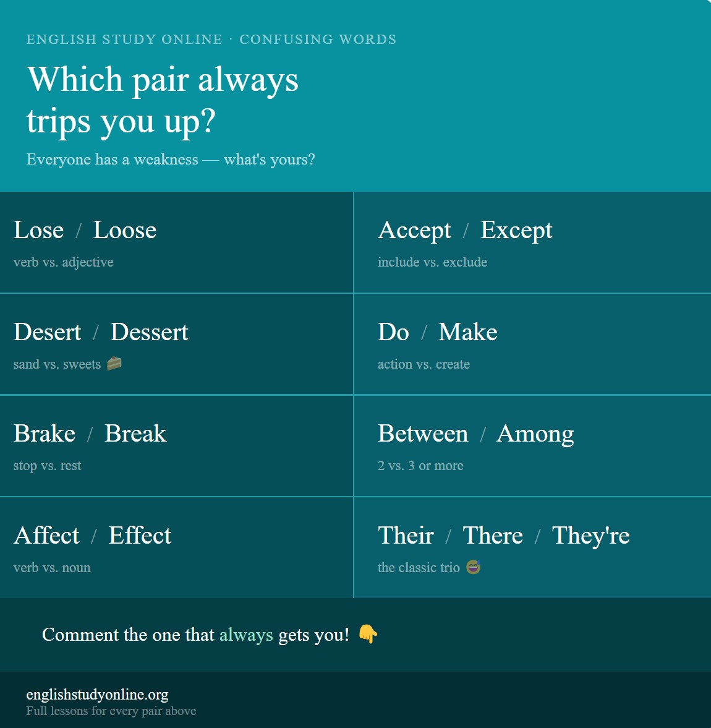
Task: Open the Their / There / They're card
Action: 532,547
